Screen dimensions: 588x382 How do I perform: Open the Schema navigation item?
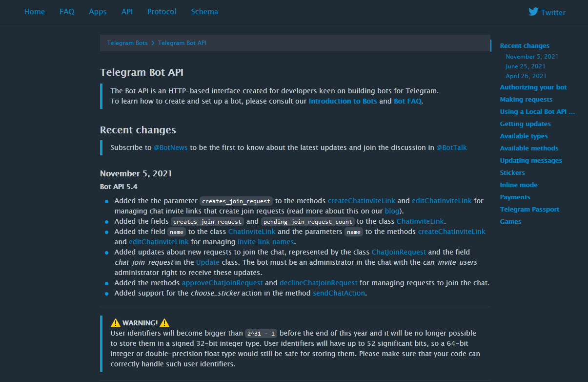click(204, 12)
